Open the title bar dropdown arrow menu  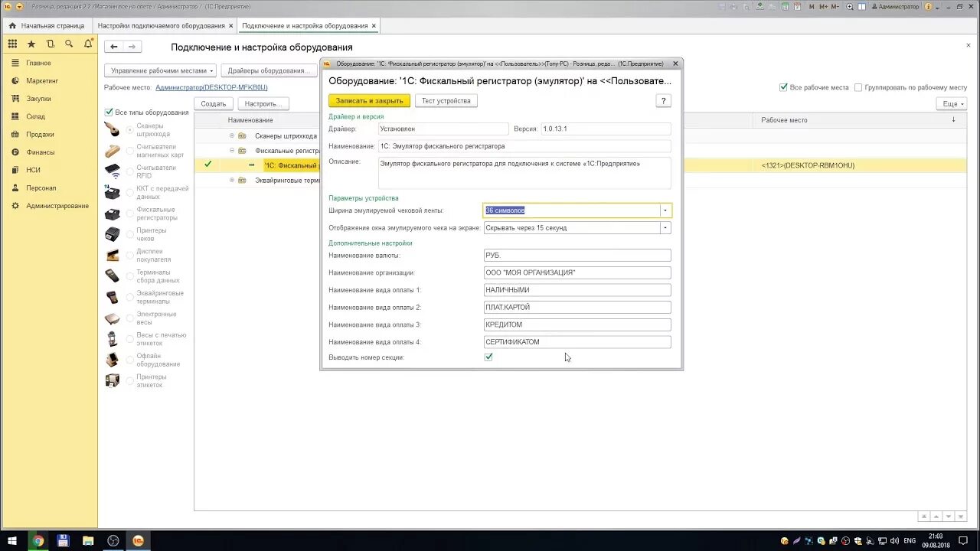pos(18,6)
